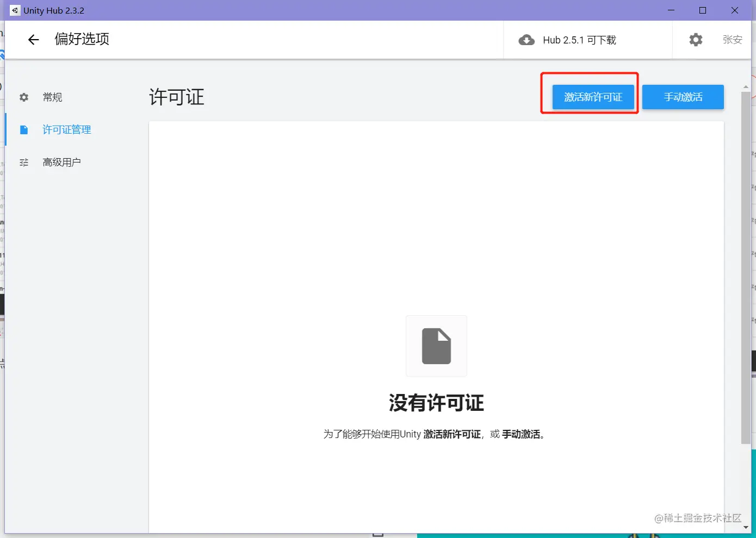Select the 常规 sidebar entry

tap(52, 97)
